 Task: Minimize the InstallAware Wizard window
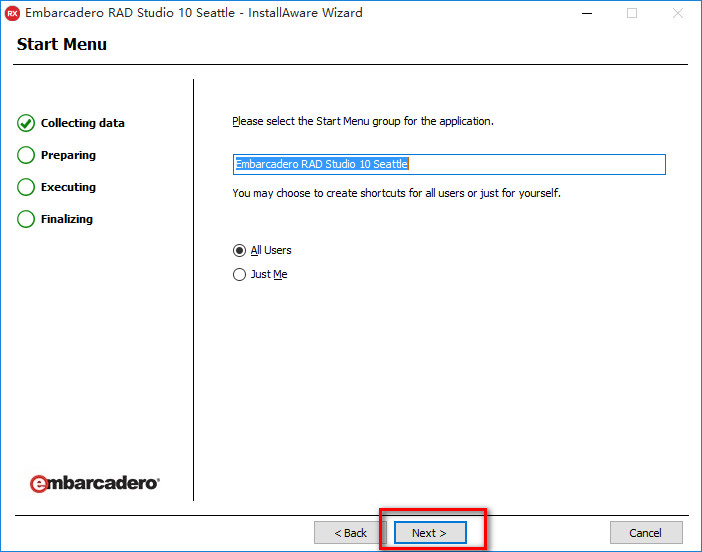pos(587,13)
